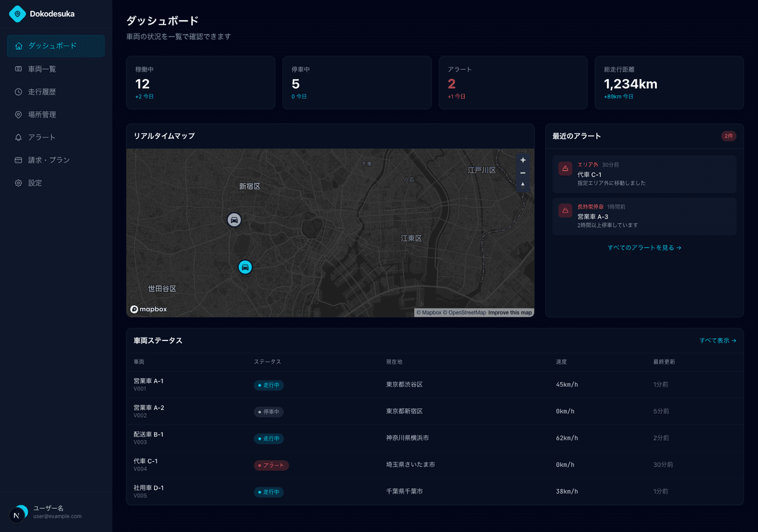
Task: Zoom out on the map
Action: pyautogui.click(x=522, y=172)
